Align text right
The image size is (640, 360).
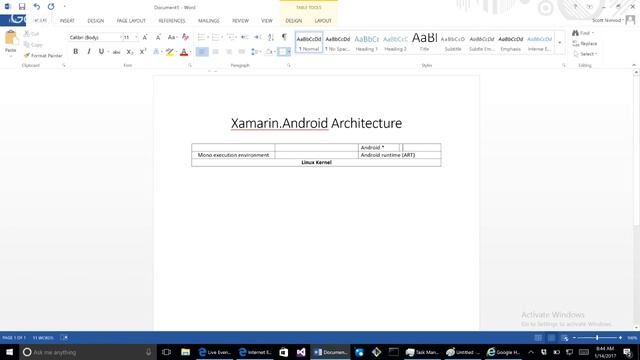tap(229, 52)
